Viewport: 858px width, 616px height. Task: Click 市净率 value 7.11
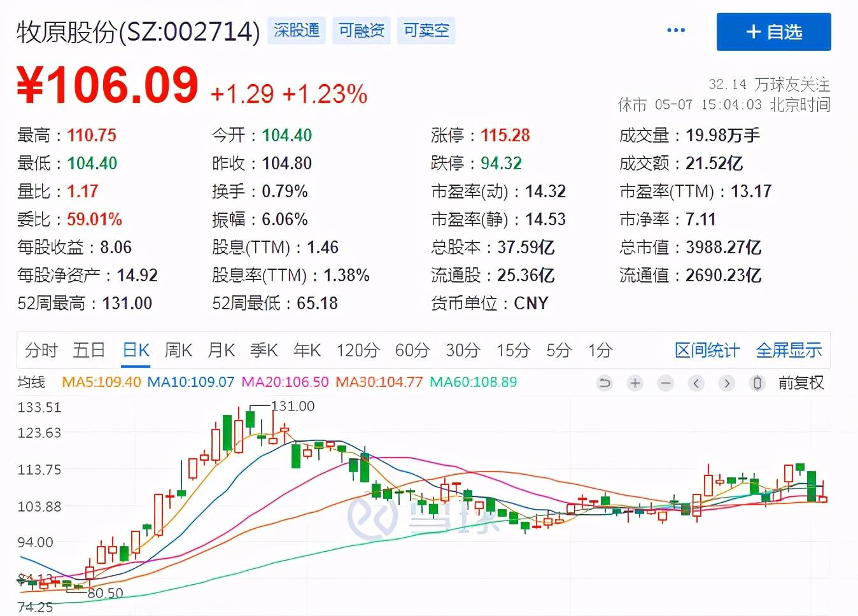[x=701, y=219]
